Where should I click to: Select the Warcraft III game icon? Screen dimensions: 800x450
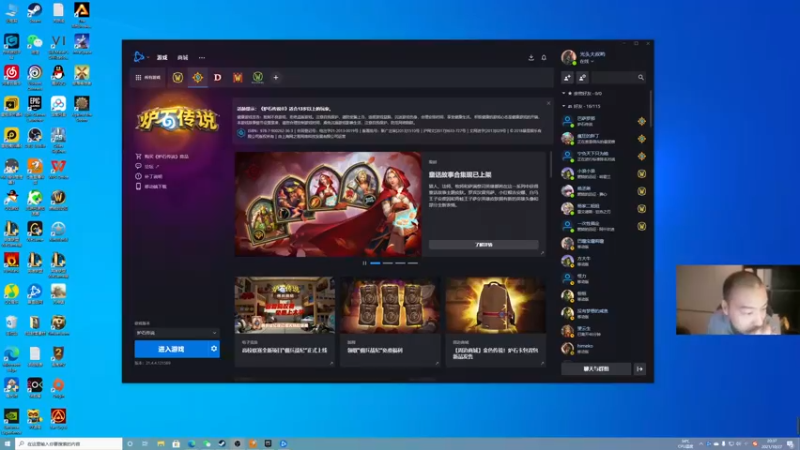pyautogui.click(x=238, y=78)
